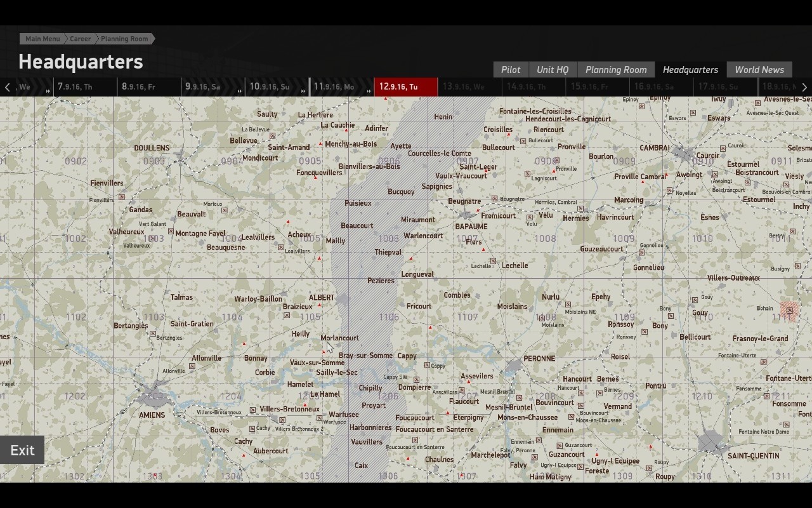Advance timeline with the right chevron arrow
This screenshot has width=812, height=508.
click(x=804, y=87)
